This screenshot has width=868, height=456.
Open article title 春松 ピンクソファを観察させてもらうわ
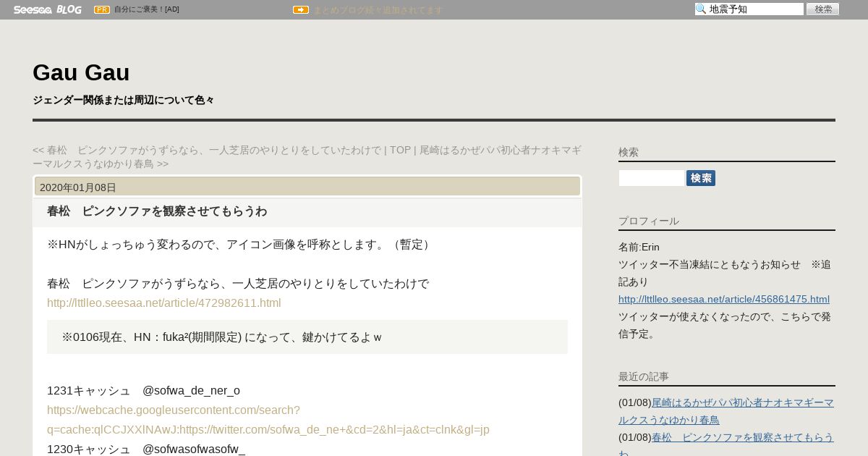tap(157, 211)
